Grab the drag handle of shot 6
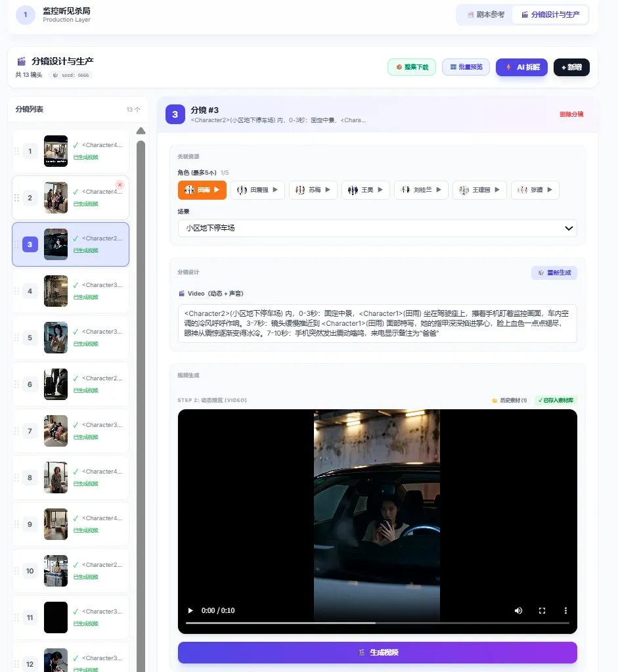 [16, 384]
